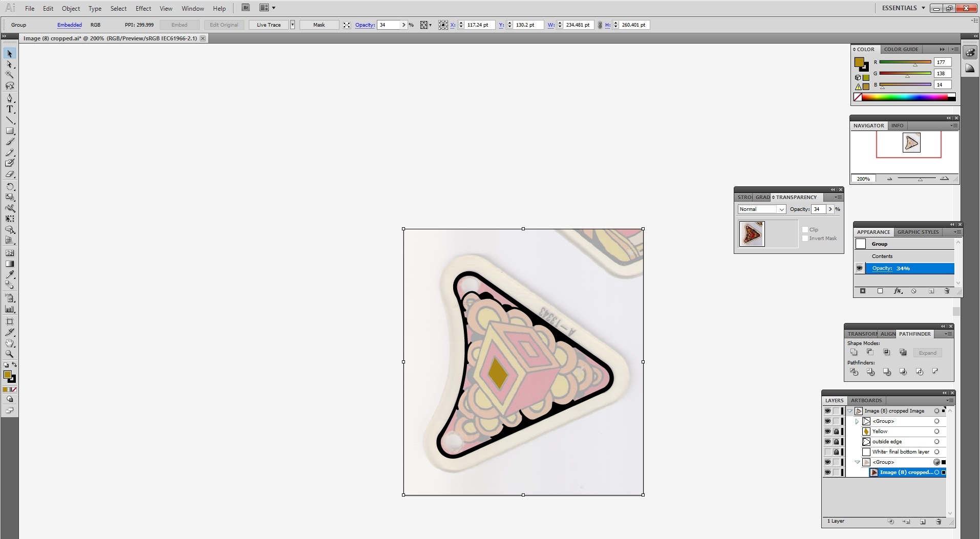Click the Mask button
Image resolution: width=980 pixels, height=539 pixels.
point(319,25)
